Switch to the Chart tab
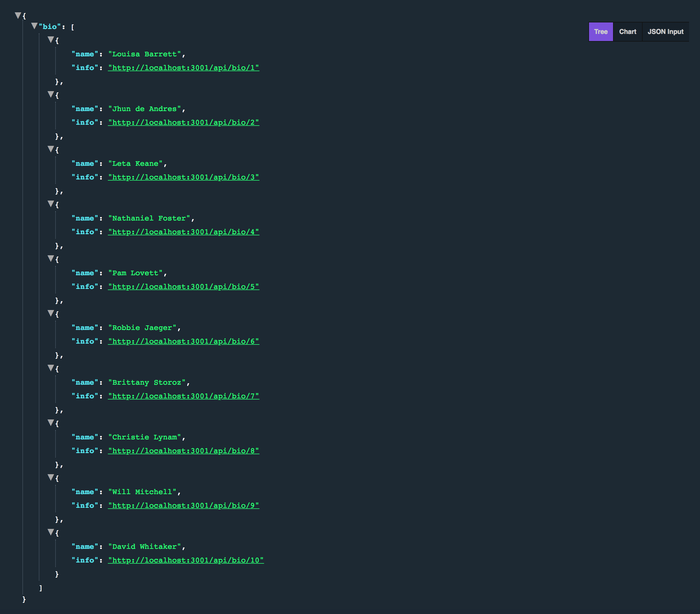This screenshot has width=700, height=614. tap(627, 31)
